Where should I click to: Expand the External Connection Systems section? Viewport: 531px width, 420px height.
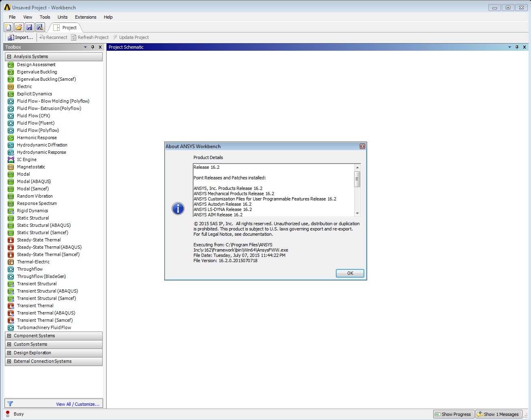[9, 361]
